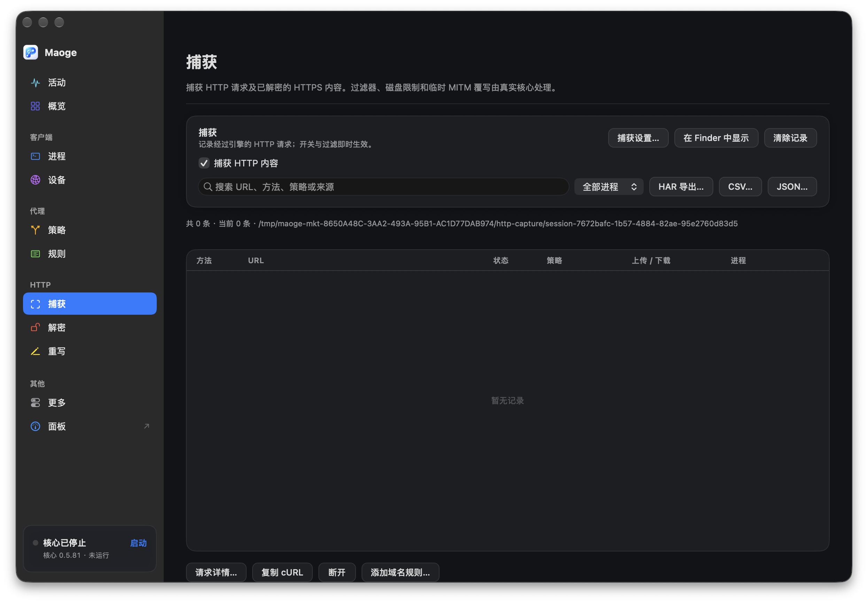The width and height of the screenshot is (868, 603).
Task: Click the 暂无记录 placeholder text
Action: click(507, 400)
